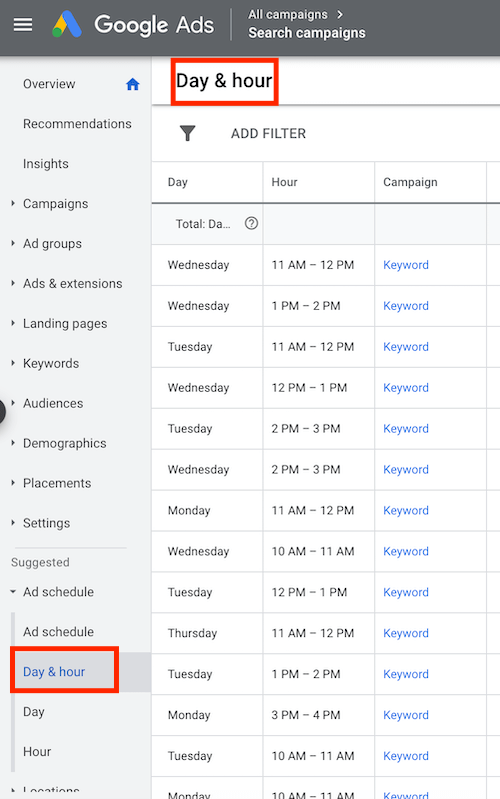The height and width of the screenshot is (799, 500).
Task: Click the breadcrumb arrow after All campaigns
Action: [x=340, y=14]
